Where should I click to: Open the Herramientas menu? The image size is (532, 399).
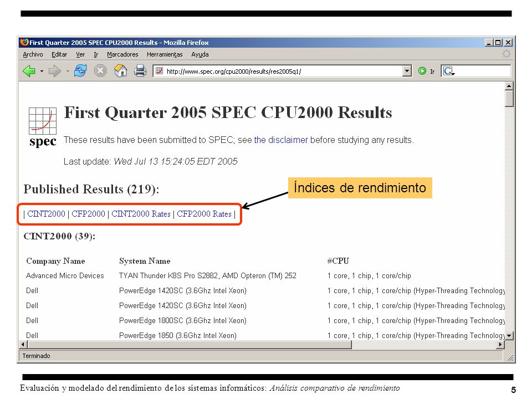165,54
